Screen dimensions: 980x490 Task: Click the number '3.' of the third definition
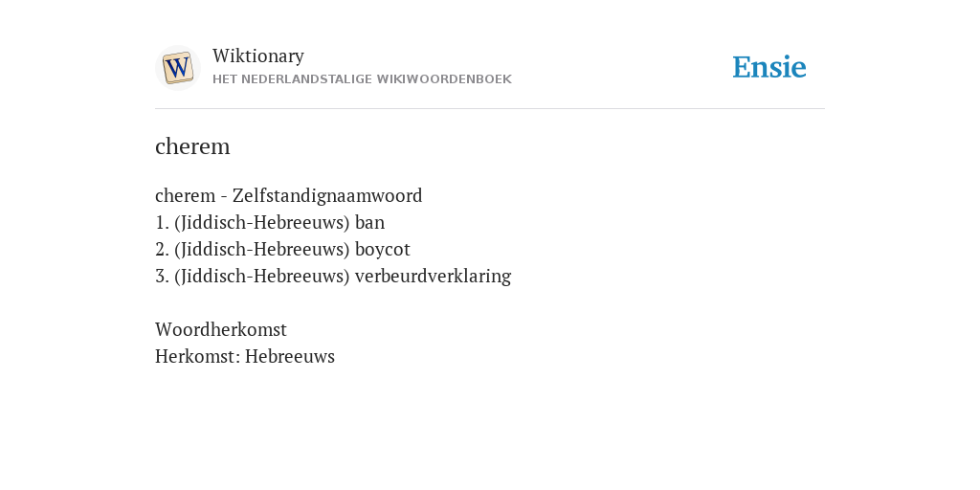point(162,277)
